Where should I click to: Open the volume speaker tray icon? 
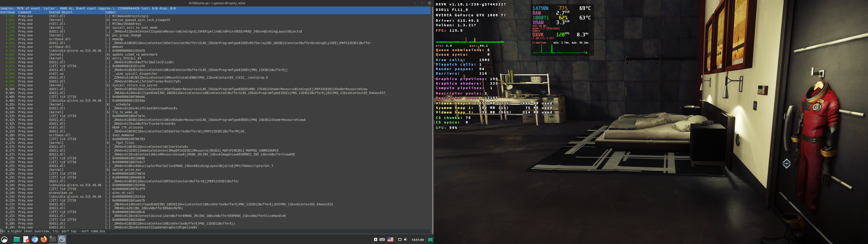[405, 240]
